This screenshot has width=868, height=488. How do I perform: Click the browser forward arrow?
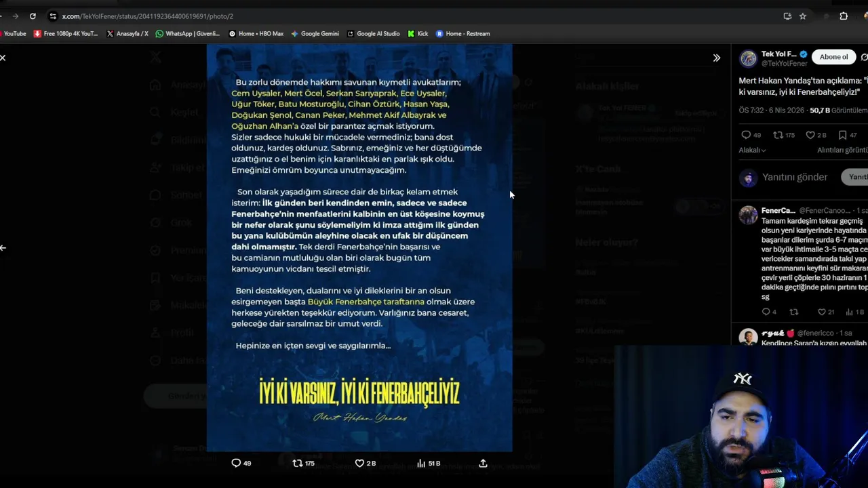pos(15,16)
